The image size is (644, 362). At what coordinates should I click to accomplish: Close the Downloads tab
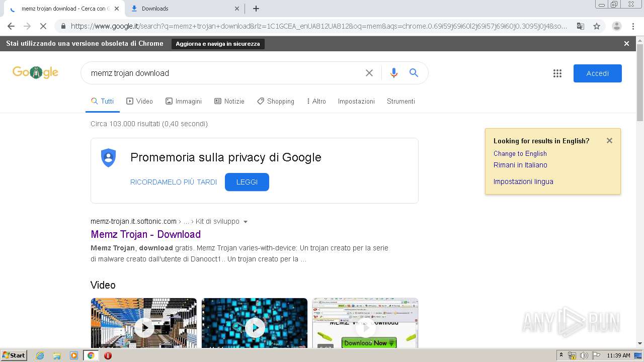pos(237,9)
